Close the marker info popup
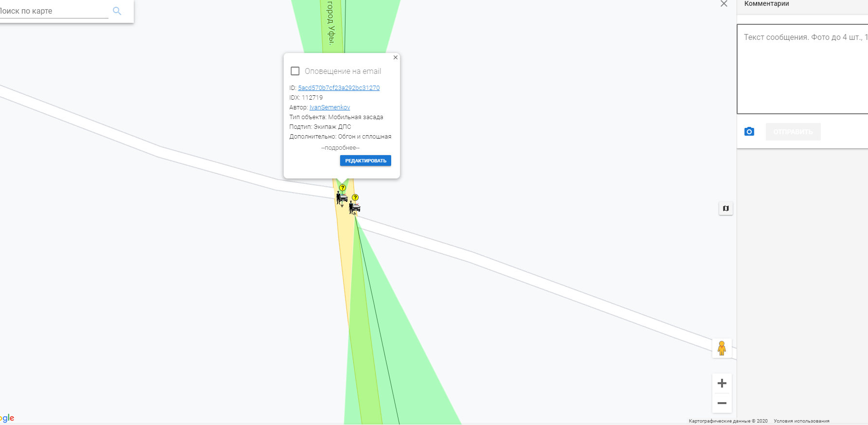 pos(396,57)
